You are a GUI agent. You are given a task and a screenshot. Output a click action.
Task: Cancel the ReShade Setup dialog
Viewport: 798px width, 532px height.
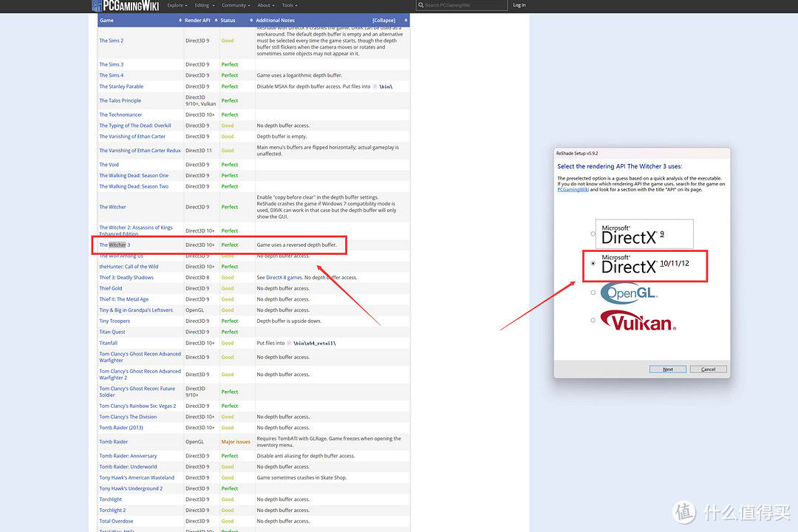point(708,369)
